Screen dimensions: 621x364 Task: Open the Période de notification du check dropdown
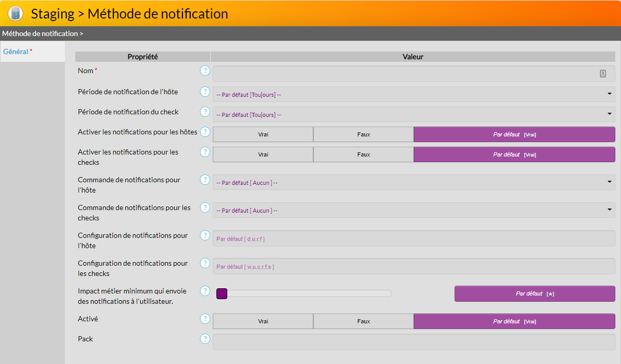tap(413, 114)
